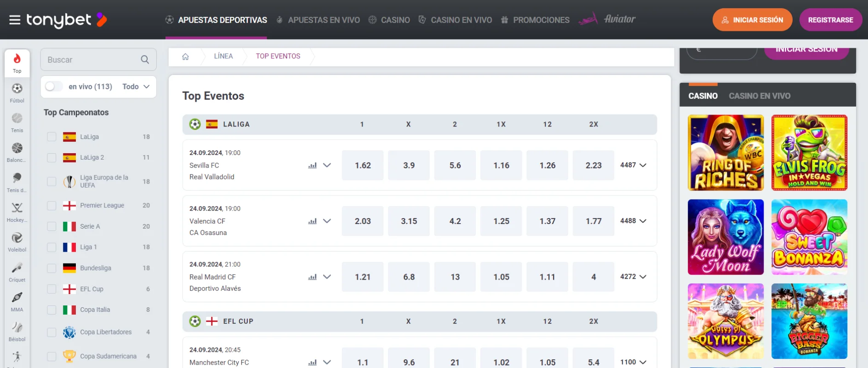Select the Top flame sidebar icon
868x368 pixels.
pos(17,63)
